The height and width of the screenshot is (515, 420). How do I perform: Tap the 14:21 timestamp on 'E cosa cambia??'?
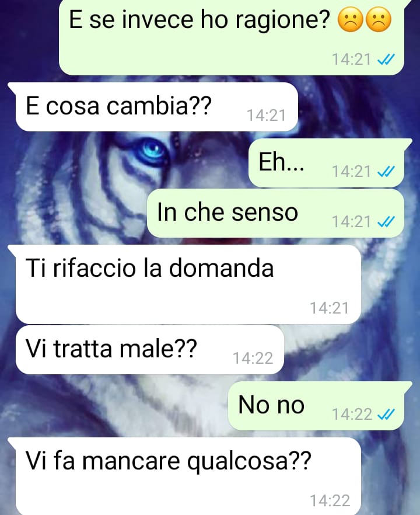pos(266,116)
